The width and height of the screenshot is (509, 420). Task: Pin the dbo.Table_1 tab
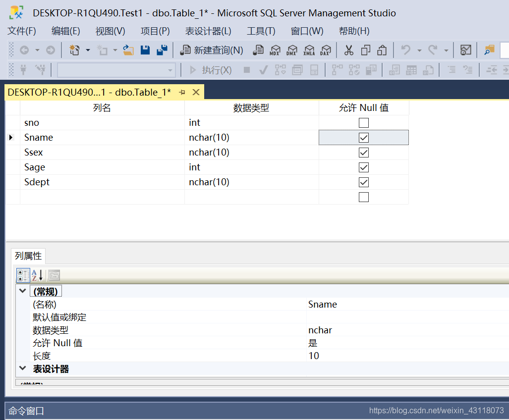[182, 93]
